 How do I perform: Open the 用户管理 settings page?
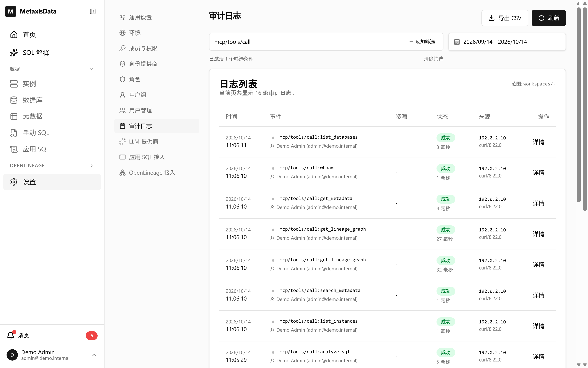[157, 110]
